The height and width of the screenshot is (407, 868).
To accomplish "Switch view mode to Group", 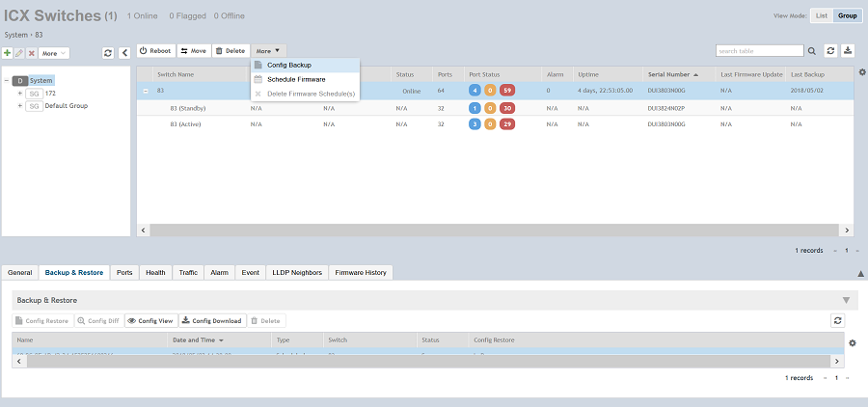I will coord(848,15).
